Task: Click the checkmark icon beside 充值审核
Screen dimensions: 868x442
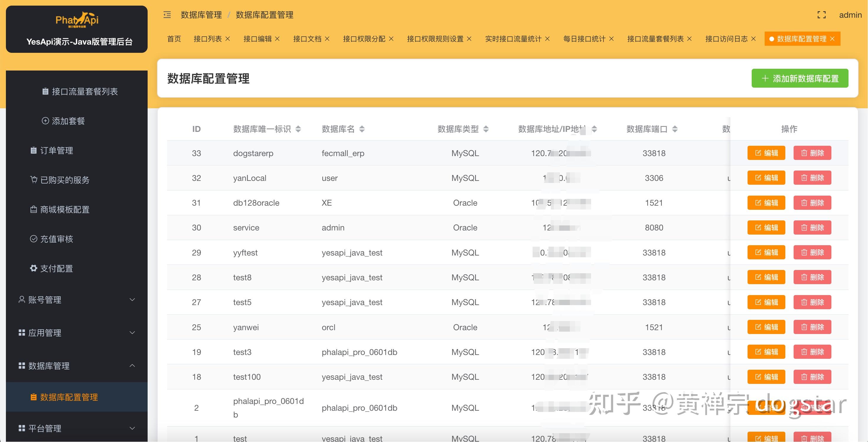Action: point(33,239)
